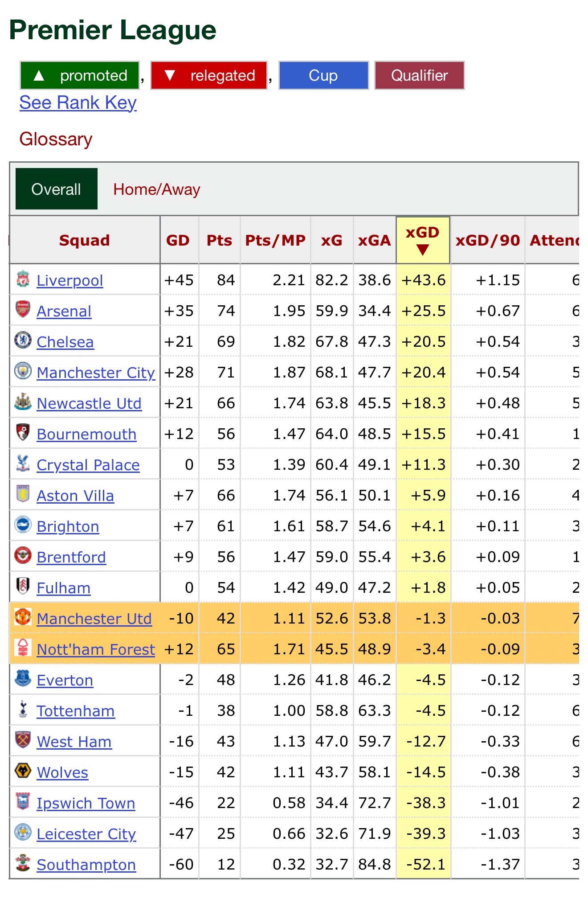The width and height of the screenshot is (588, 907).
Task: Click Leicester City's GD value -47
Action: (181, 833)
